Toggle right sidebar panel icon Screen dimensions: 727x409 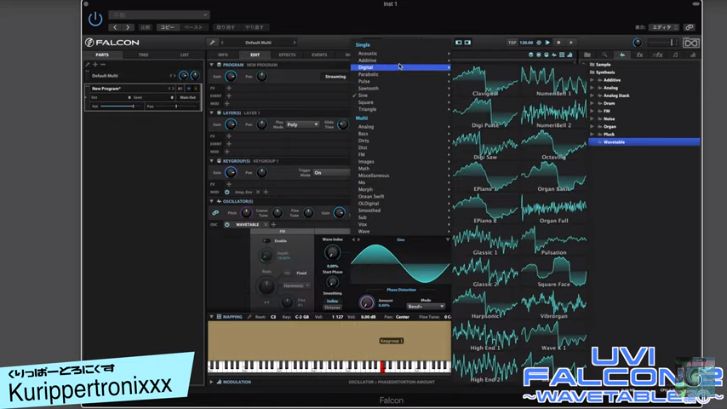click(468, 43)
